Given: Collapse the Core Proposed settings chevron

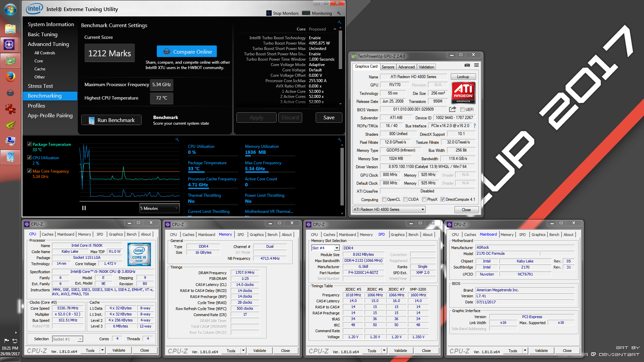Looking at the screenshot, I should point(335,29).
